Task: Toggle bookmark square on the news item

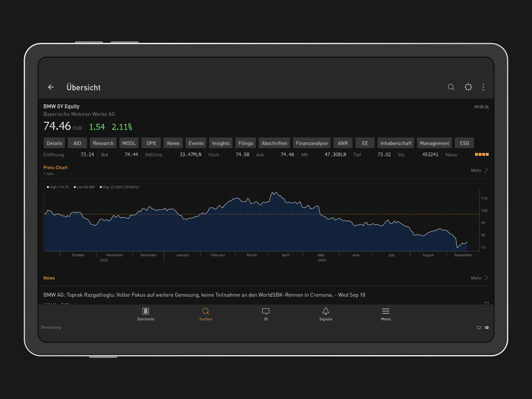Action: pos(487,303)
